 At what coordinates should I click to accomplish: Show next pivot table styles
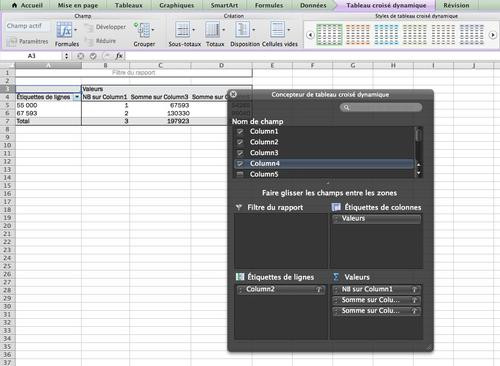tap(493, 35)
